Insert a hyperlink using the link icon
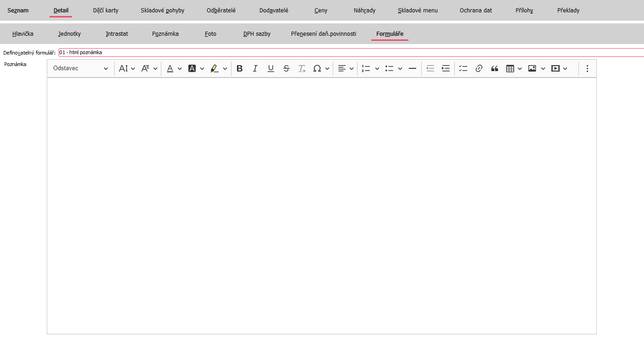 pos(479,68)
